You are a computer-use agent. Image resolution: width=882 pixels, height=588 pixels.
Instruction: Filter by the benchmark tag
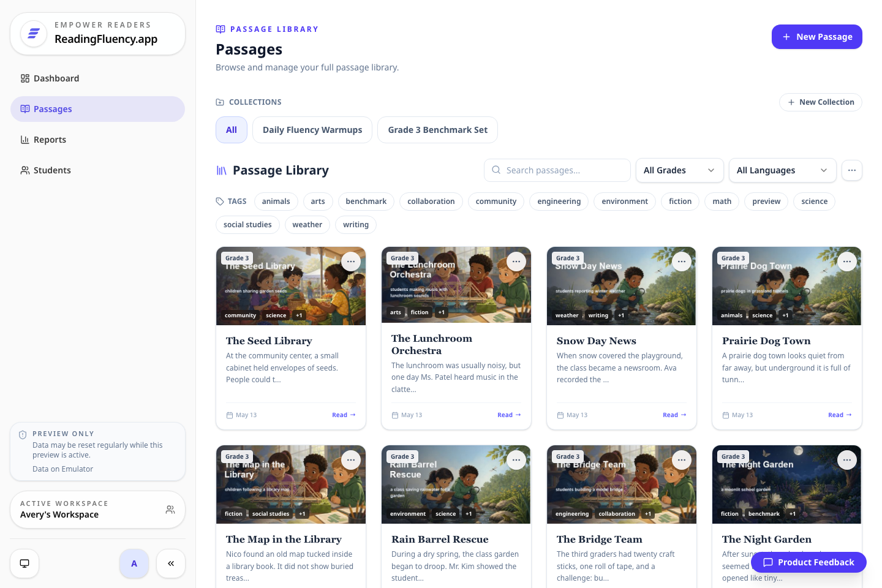point(366,202)
